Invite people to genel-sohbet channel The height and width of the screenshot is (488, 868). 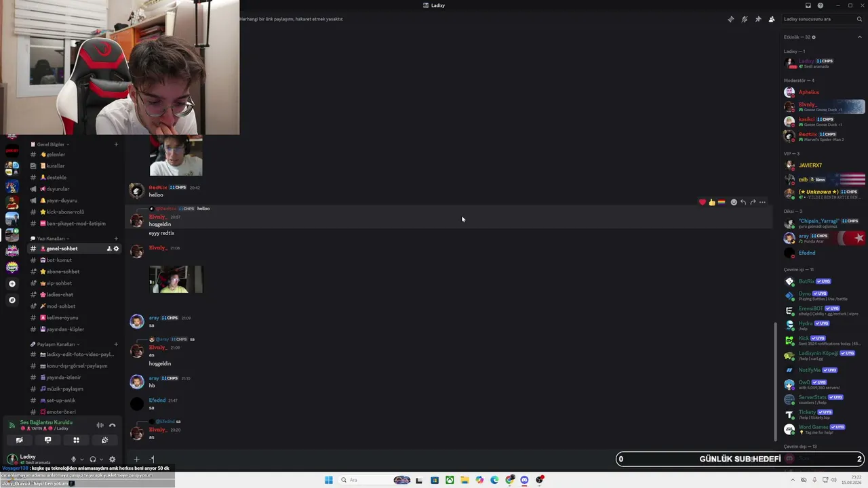click(108, 249)
